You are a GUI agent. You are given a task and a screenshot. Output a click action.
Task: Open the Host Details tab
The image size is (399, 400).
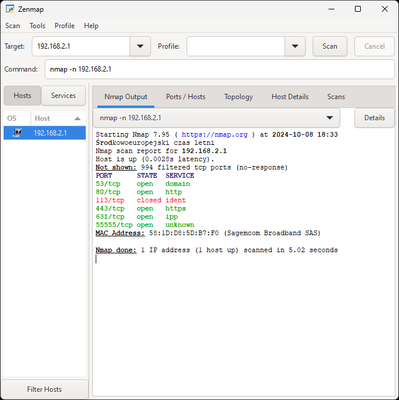coord(290,97)
